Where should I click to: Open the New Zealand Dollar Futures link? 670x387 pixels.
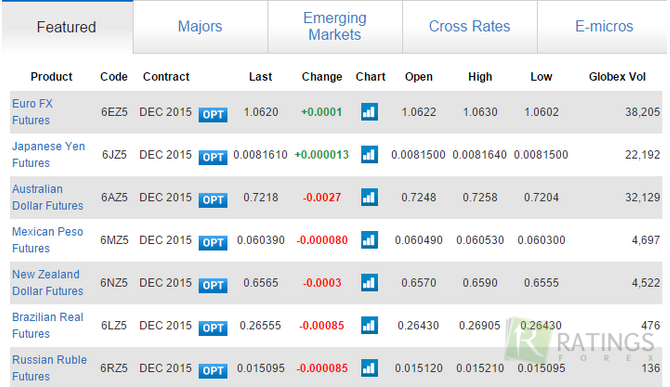pyautogui.click(x=47, y=283)
